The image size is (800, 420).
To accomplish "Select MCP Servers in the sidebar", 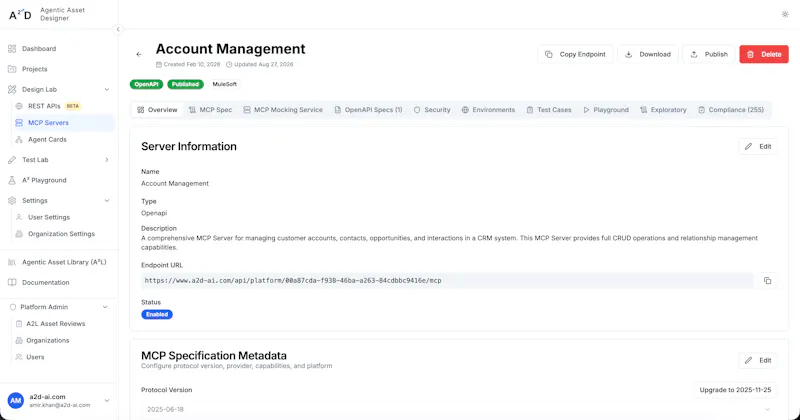I will [x=62, y=122].
